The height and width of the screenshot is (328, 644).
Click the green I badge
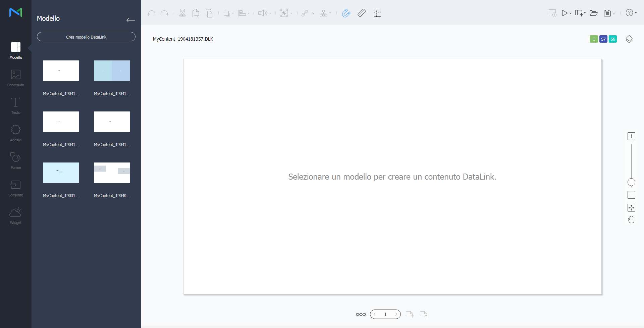594,39
